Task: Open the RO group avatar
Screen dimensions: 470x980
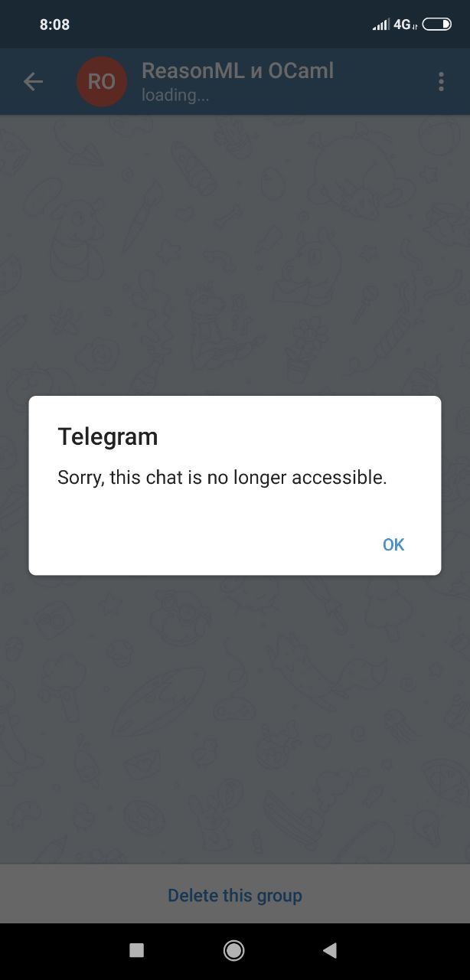Action: (x=102, y=82)
